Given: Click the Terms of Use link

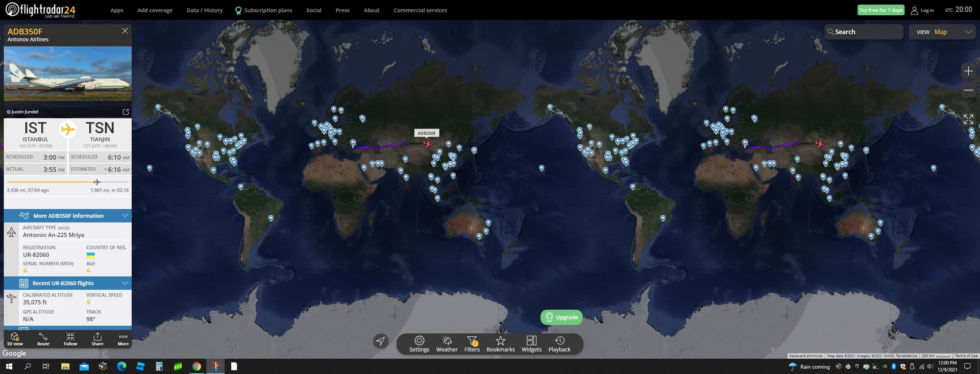Looking at the screenshot, I should click(x=966, y=356).
